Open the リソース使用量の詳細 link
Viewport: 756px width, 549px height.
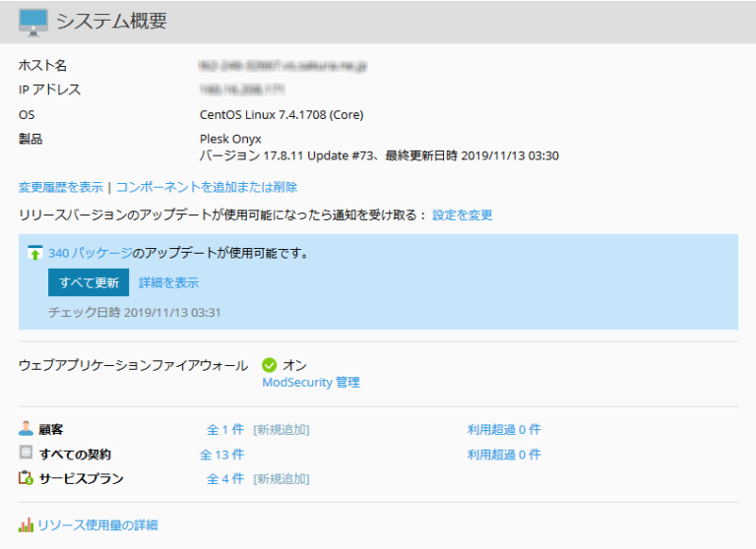click(x=96, y=525)
